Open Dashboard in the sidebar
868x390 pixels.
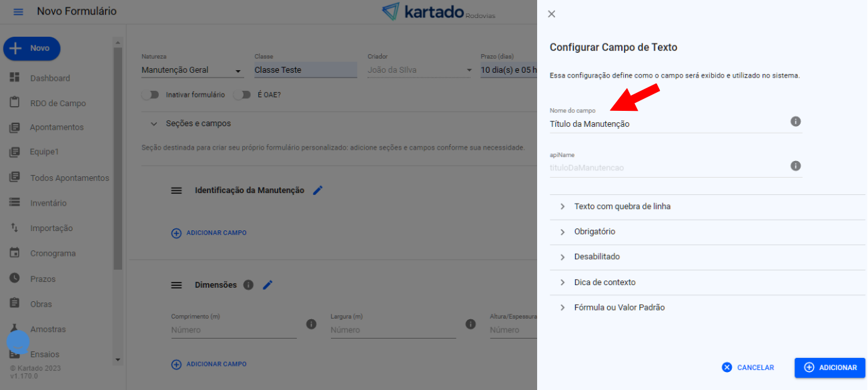[49, 78]
